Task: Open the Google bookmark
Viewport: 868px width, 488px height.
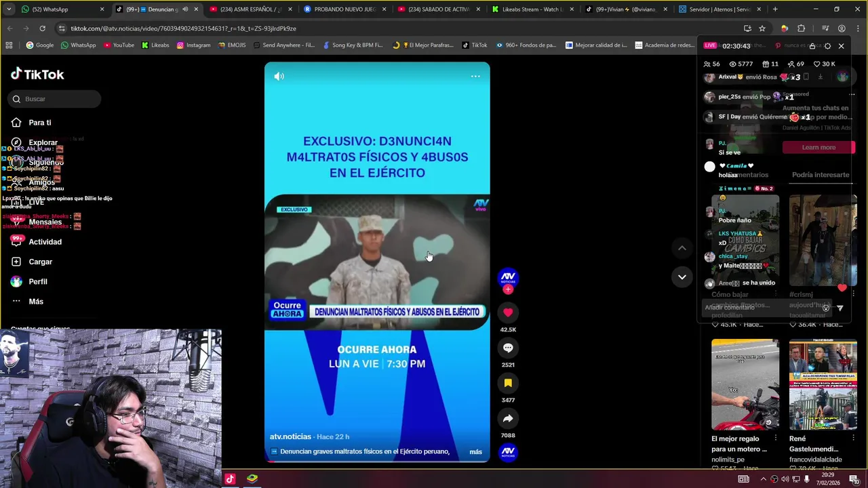Action: pyautogui.click(x=40, y=45)
